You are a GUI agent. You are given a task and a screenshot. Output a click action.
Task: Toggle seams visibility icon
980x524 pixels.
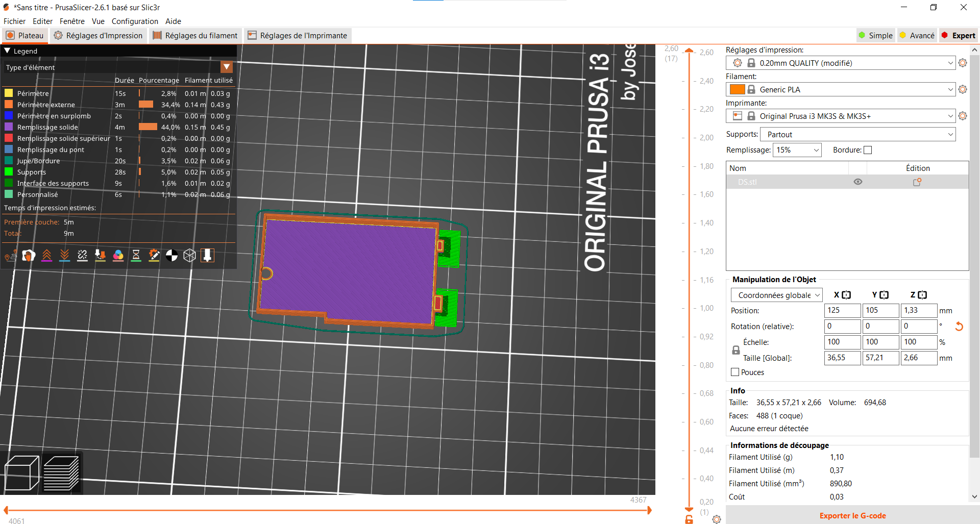(x=82, y=256)
